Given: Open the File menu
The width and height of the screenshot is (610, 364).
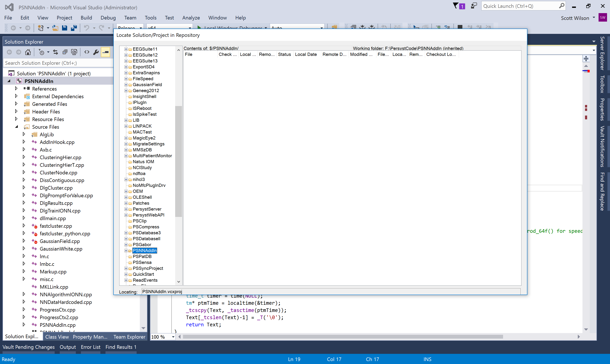Looking at the screenshot, I should point(8,18).
